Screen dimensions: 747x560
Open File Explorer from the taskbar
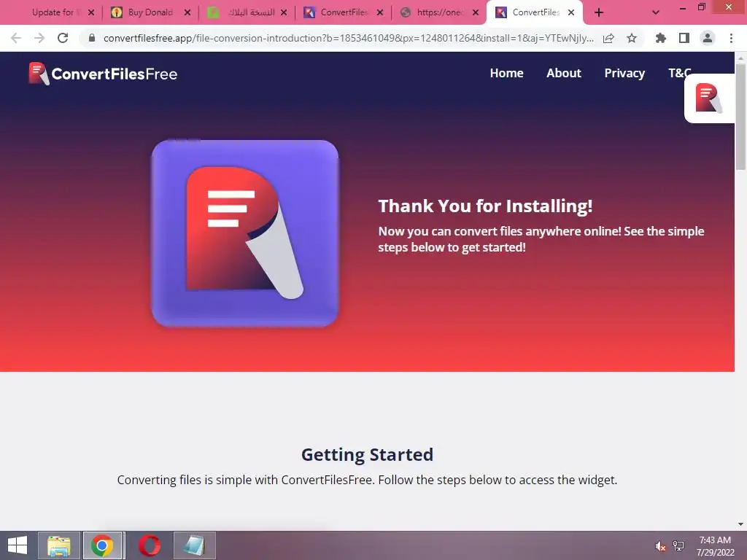pyautogui.click(x=59, y=545)
